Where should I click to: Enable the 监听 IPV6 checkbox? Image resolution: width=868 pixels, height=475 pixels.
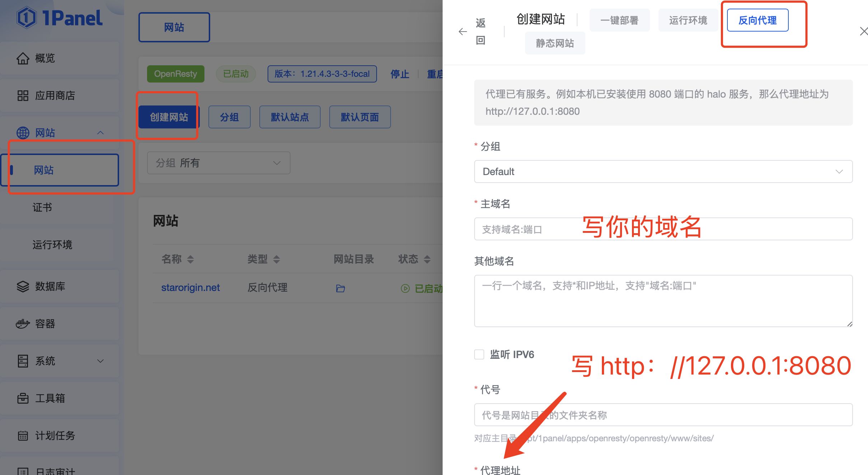coord(479,354)
